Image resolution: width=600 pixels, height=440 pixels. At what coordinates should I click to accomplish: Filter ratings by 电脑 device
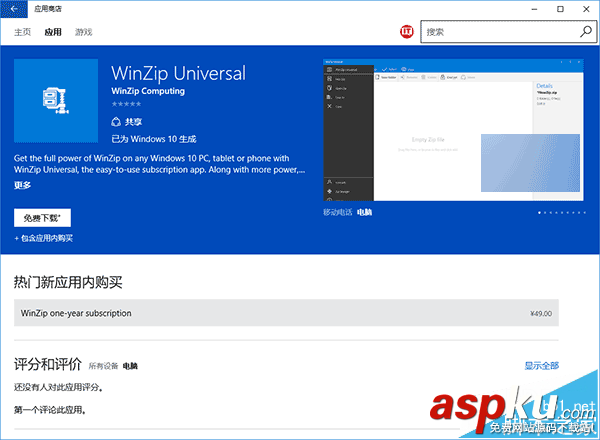pyautogui.click(x=130, y=366)
